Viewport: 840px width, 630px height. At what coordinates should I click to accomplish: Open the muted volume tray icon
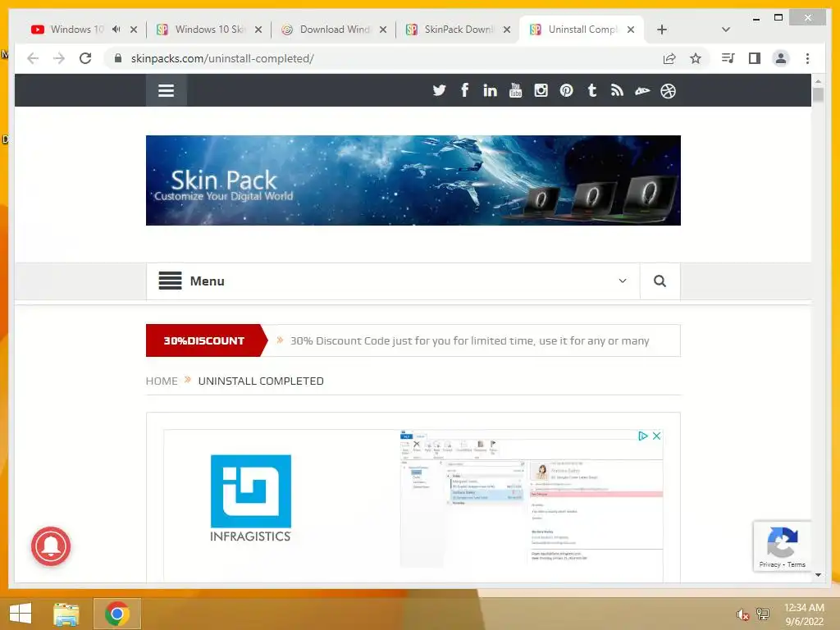coord(742,614)
